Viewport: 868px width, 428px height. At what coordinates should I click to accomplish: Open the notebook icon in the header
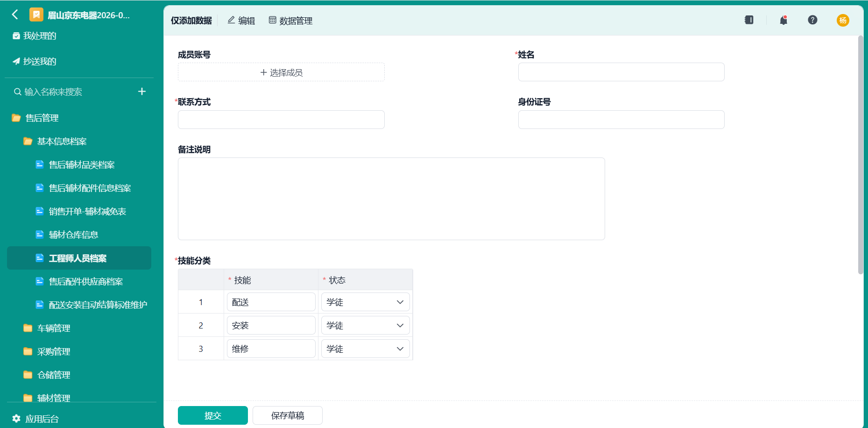click(x=749, y=20)
